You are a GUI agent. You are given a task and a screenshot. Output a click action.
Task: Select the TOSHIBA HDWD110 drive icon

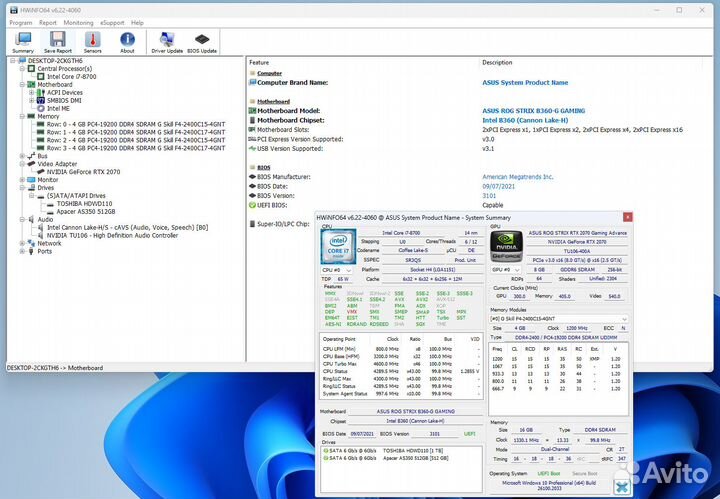[50, 203]
